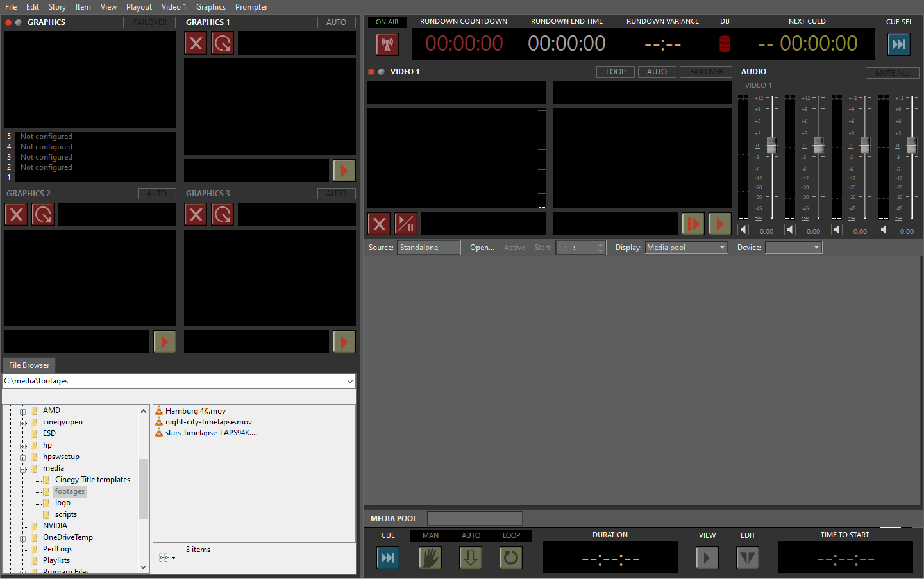Click the MUTE ALL audio button

[x=892, y=73]
